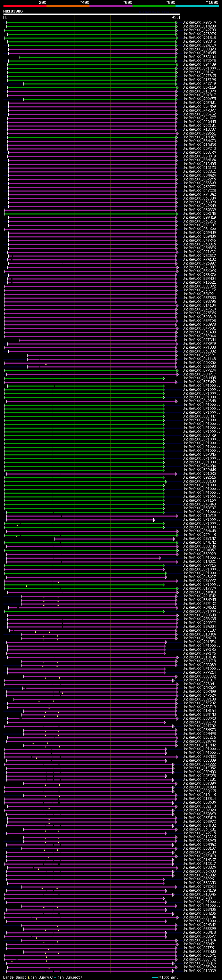Open hit UniRef100_Q7S9Z6
222x980 pixels.
pyautogui.click(x=199, y=34)
